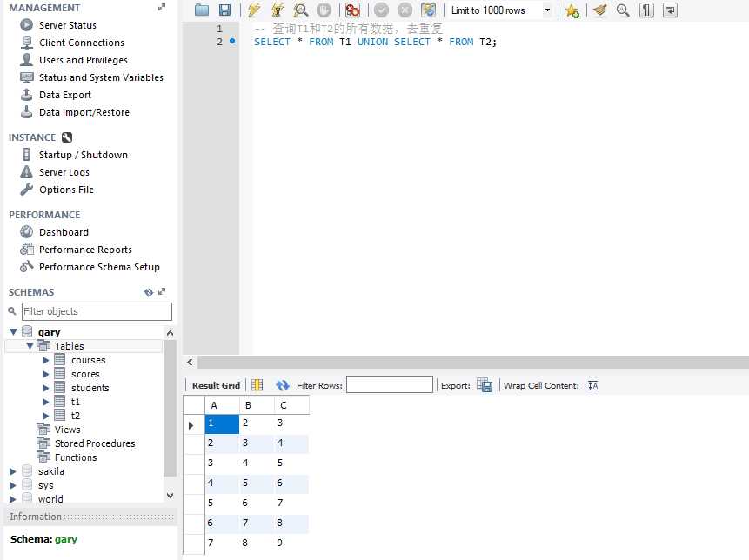The image size is (749, 560).
Task: Open Performance Reports
Action: click(85, 250)
